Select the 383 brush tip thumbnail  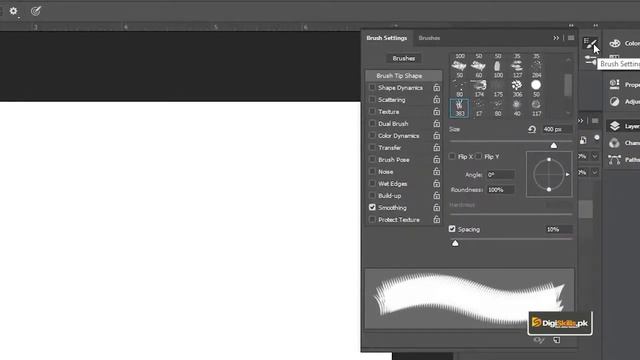(460, 108)
